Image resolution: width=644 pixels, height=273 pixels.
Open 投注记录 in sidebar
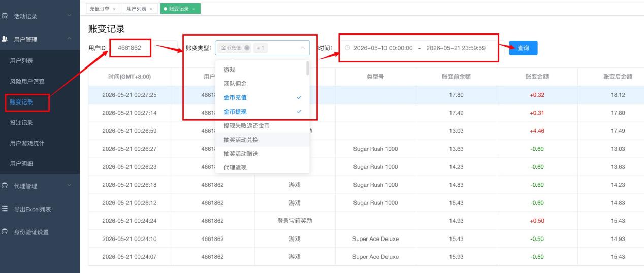[21, 123]
